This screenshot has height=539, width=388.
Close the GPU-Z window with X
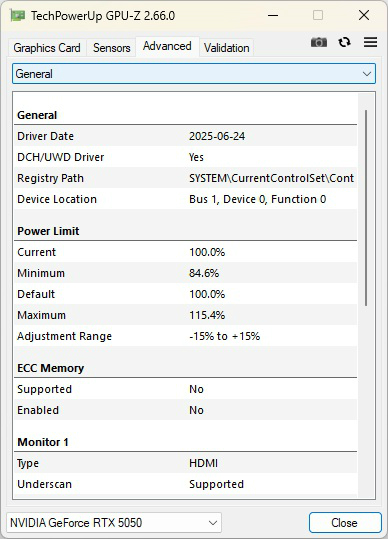point(364,15)
